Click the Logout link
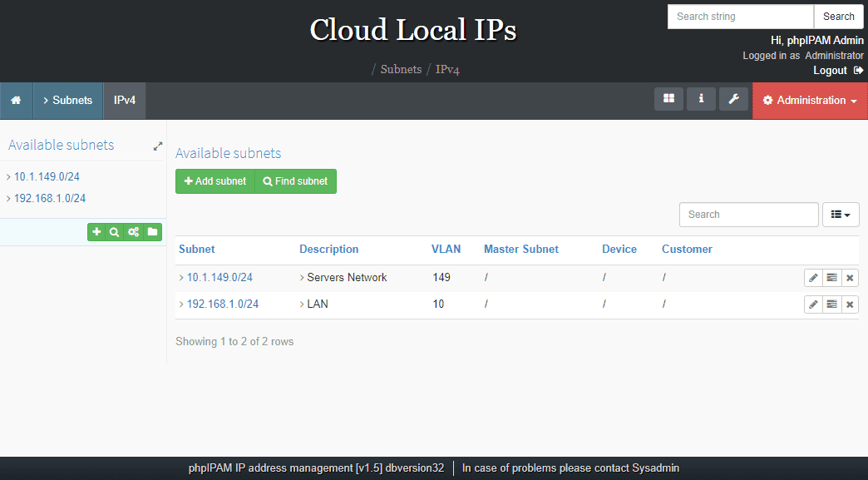 [x=830, y=71]
